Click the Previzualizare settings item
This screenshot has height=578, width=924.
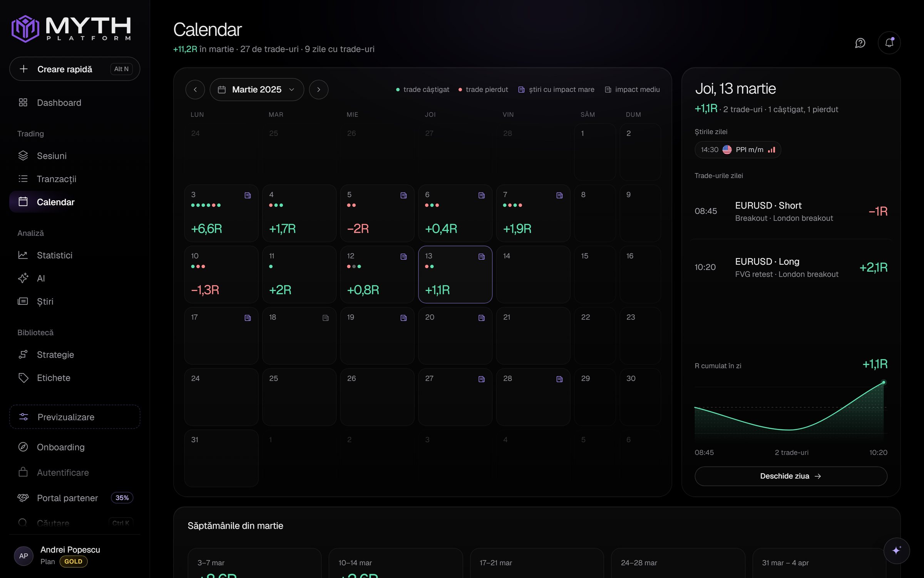tap(75, 417)
